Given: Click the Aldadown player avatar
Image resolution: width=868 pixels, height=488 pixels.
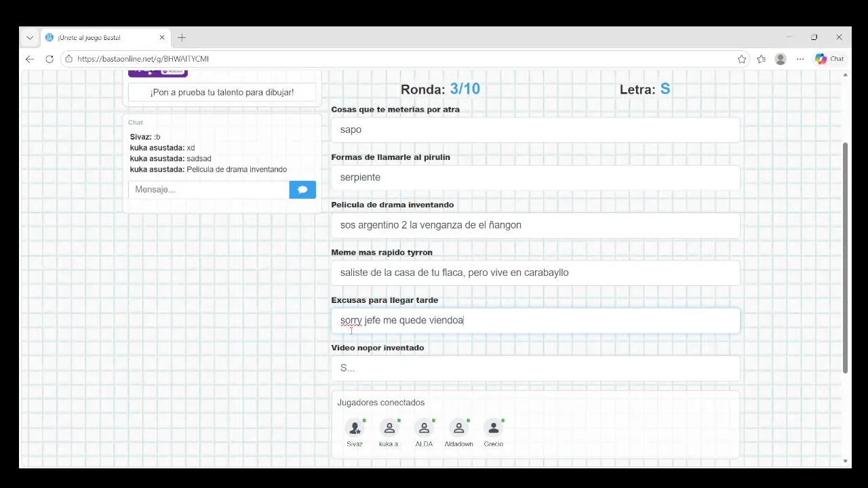Looking at the screenshot, I should click(x=459, y=428).
